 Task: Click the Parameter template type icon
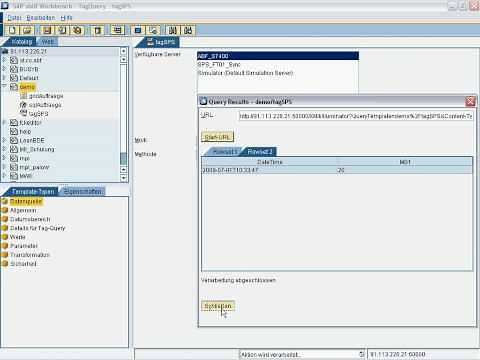(5, 246)
